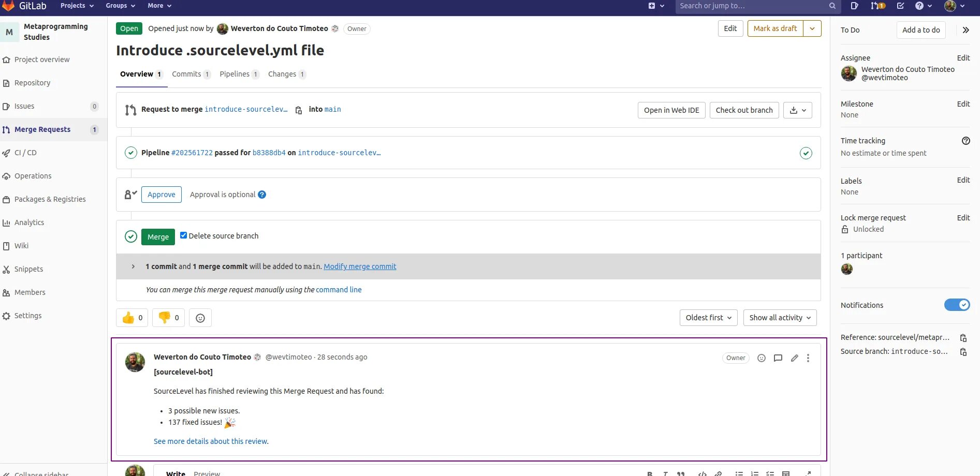Screen dimensions: 980x476
Task: Switch to the Pipelines tab
Action: (x=239, y=74)
